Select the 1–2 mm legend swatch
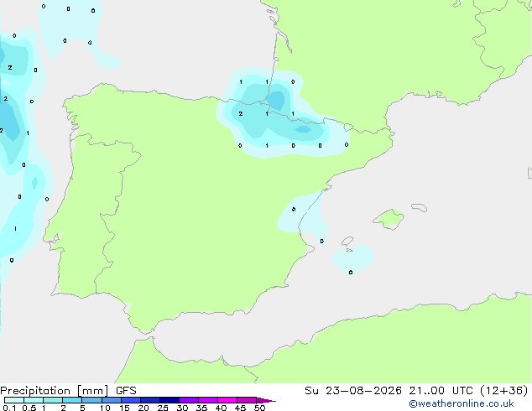This screenshot has height=411, width=532. click(53, 400)
